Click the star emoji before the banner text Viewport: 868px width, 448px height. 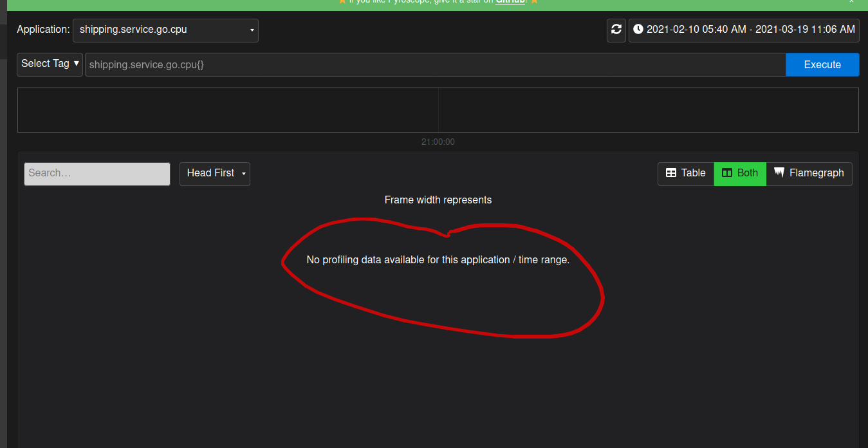(342, 2)
